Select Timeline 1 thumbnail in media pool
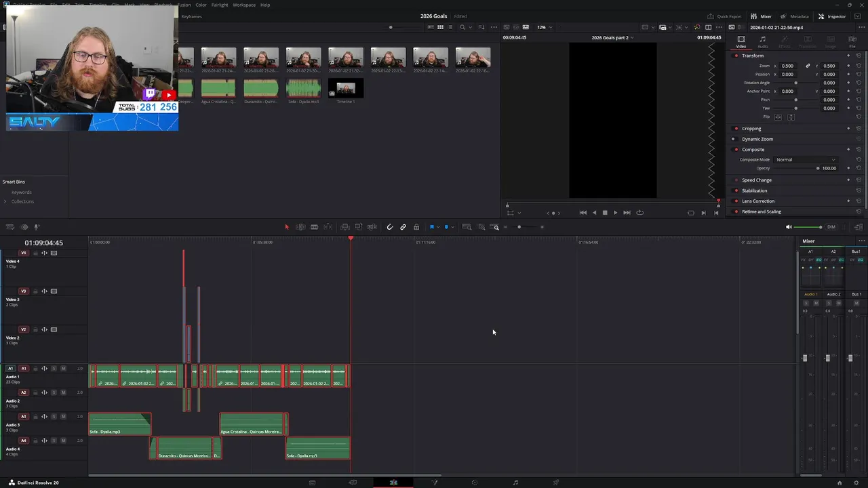Screen dimensions: 868x488 tap(346, 89)
